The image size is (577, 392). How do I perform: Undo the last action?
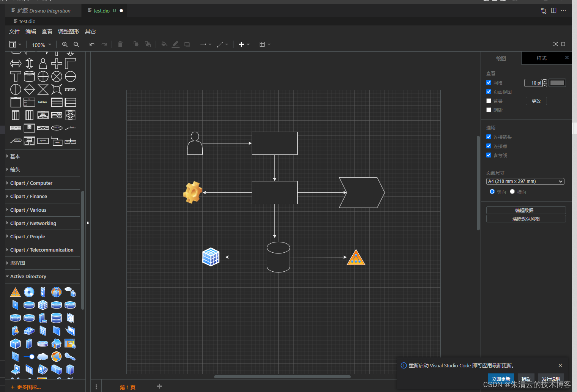(92, 44)
